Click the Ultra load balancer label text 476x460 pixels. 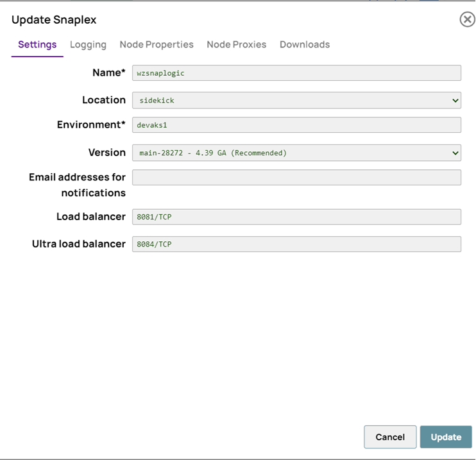point(79,244)
